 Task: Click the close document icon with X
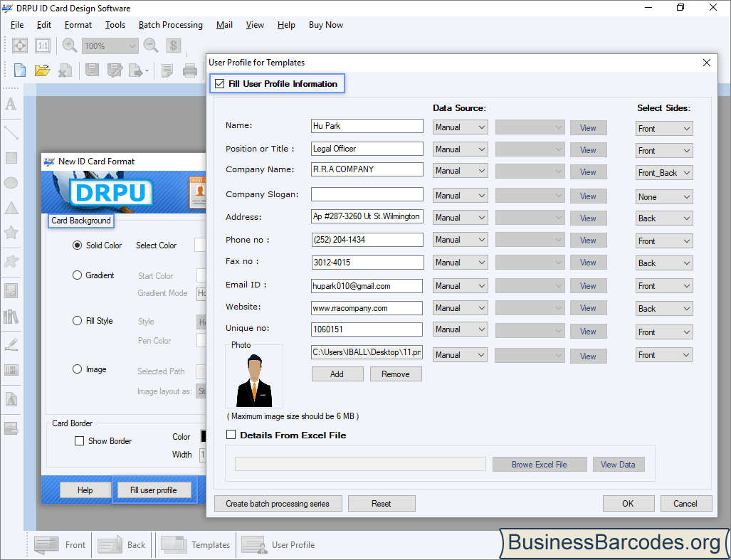tap(65, 70)
